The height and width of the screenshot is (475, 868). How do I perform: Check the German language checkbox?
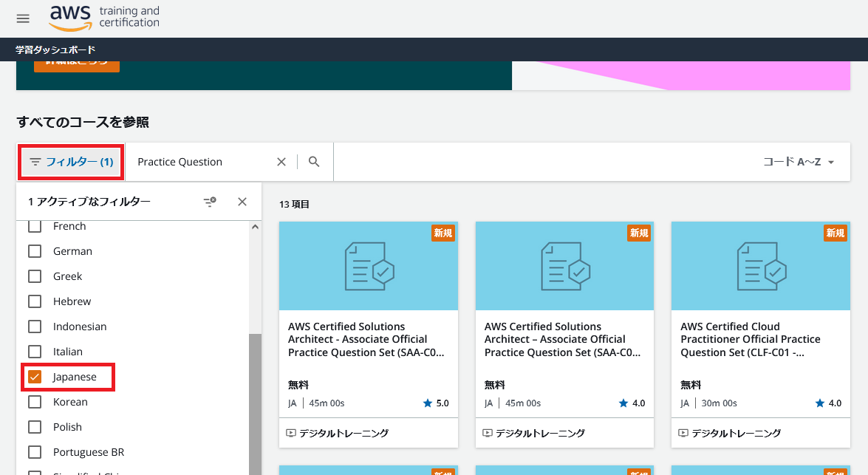(35, 251)
